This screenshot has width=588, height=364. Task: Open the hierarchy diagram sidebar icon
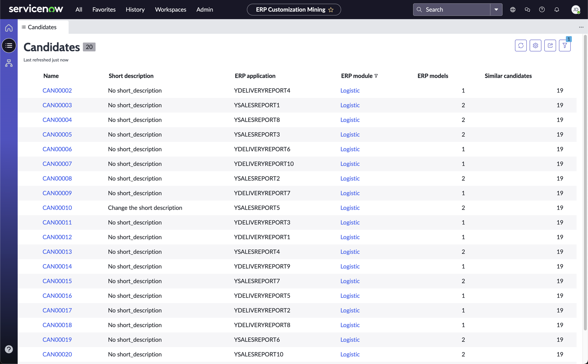point(9,63)
